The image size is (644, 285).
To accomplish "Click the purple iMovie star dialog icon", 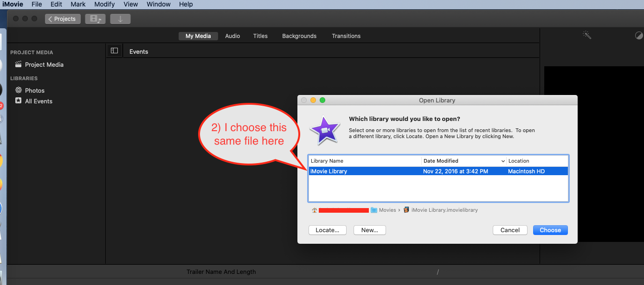I will tap(324, 129).
